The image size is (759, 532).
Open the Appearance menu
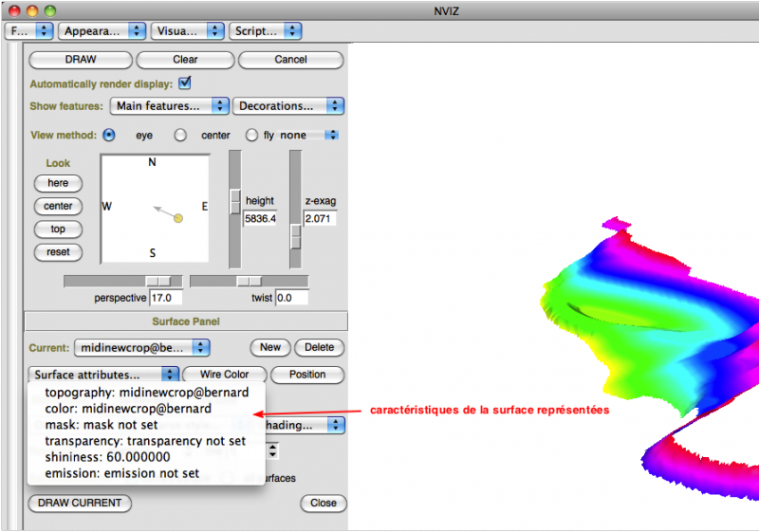coord(102,30)
